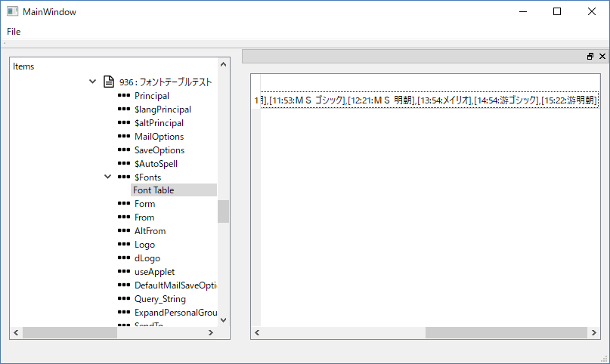Click the dots icon beside Principal
This screenshot has height=364, width=610.
[x=124, y=95]
